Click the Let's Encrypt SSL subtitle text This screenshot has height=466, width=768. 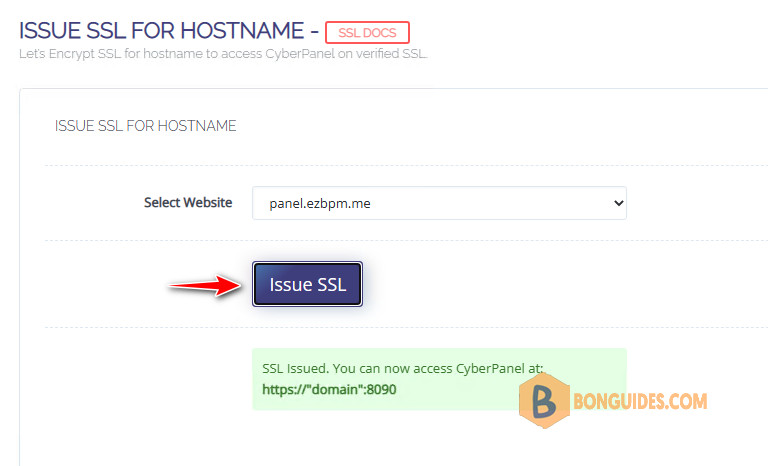point(223,54)
